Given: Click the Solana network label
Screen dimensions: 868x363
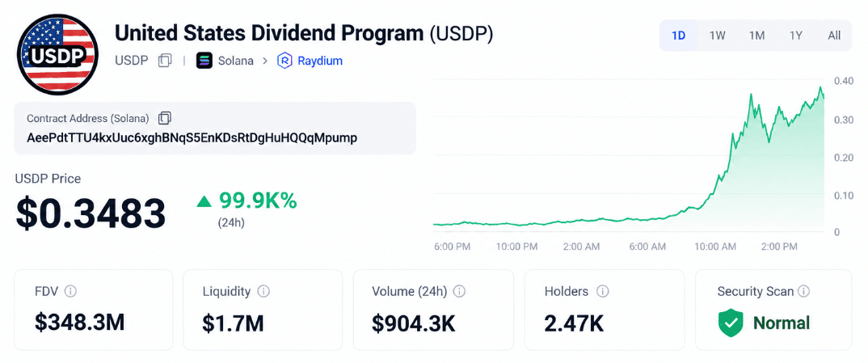Looking at the screenshot, I should click(235, 61).
